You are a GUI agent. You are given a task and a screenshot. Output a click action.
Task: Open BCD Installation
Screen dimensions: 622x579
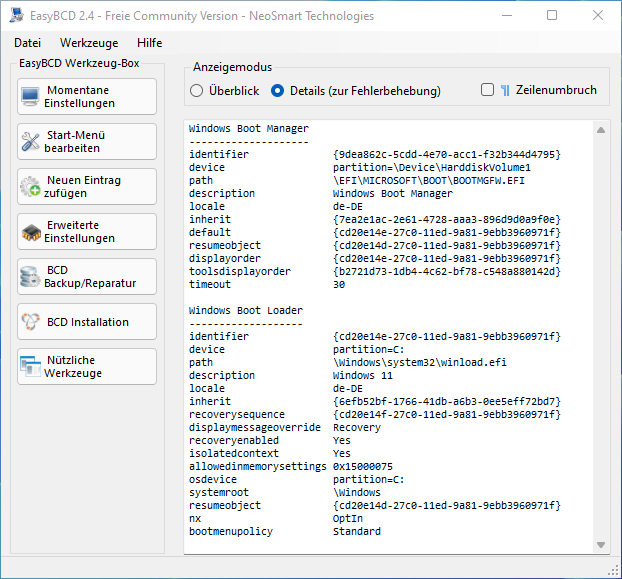(87, 322)
